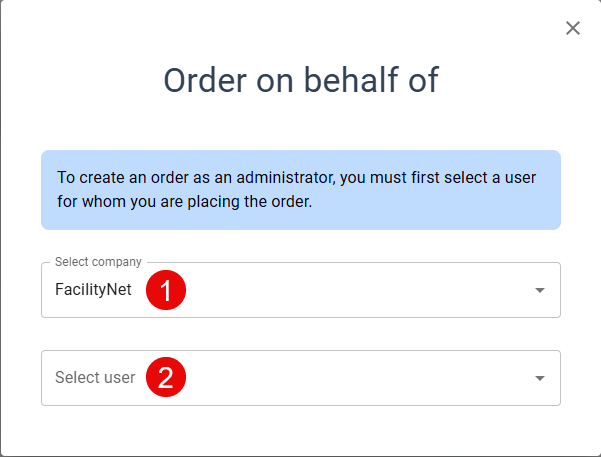The image size is (601, 457).
Task: Open the Select company combo box
Action: click(301, 290)
